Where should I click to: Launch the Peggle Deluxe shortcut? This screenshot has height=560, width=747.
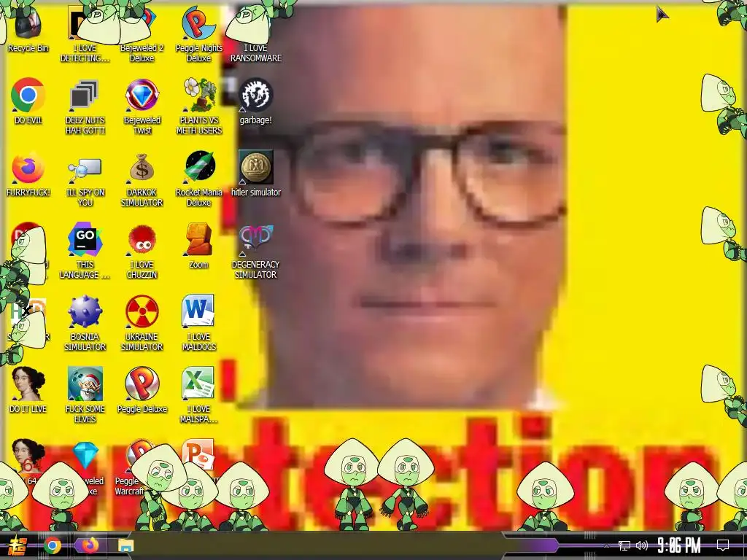coord(142,384)
